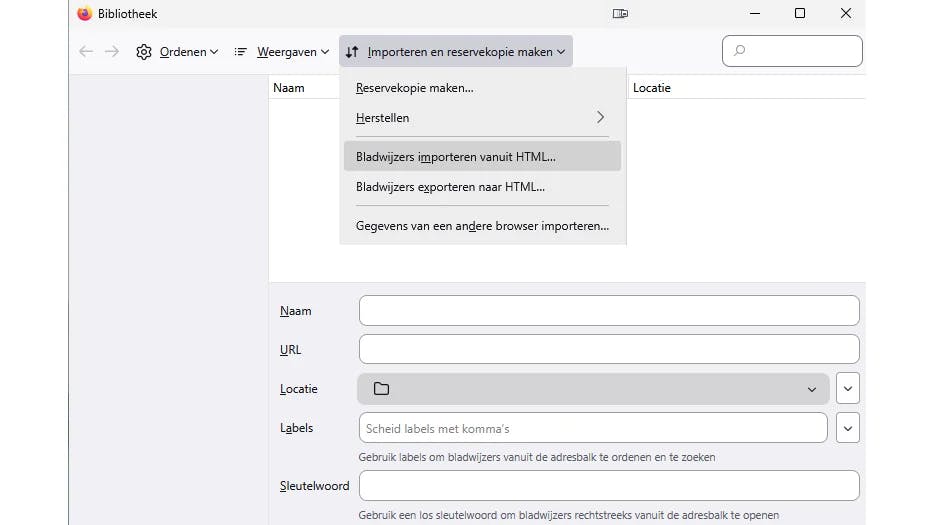Select Gegevens van een andere browser importeren…
Screen dimensions: 933x525
point(482,226)
